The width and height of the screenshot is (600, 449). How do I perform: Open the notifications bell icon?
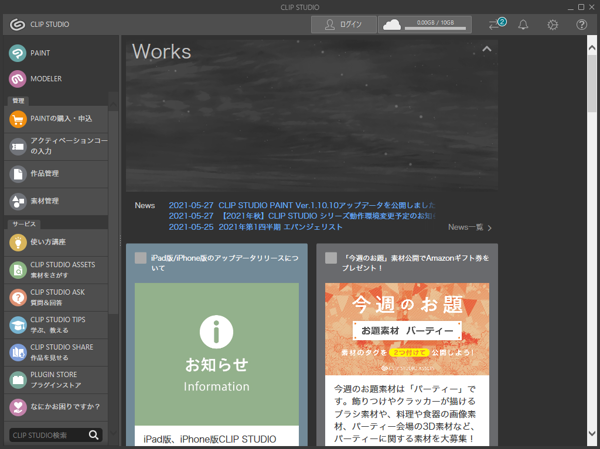(x=523, y=25)
